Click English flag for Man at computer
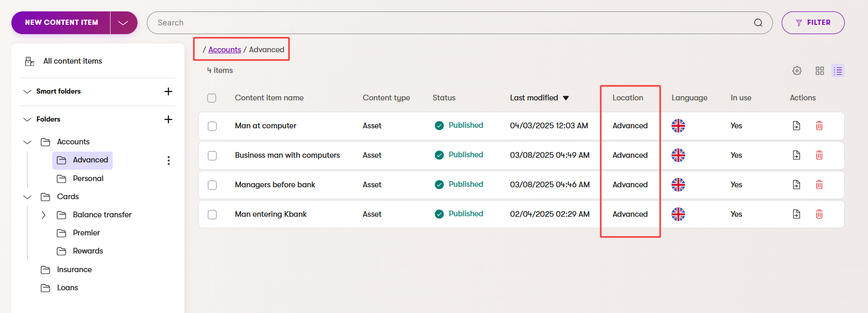 [678, 126]
